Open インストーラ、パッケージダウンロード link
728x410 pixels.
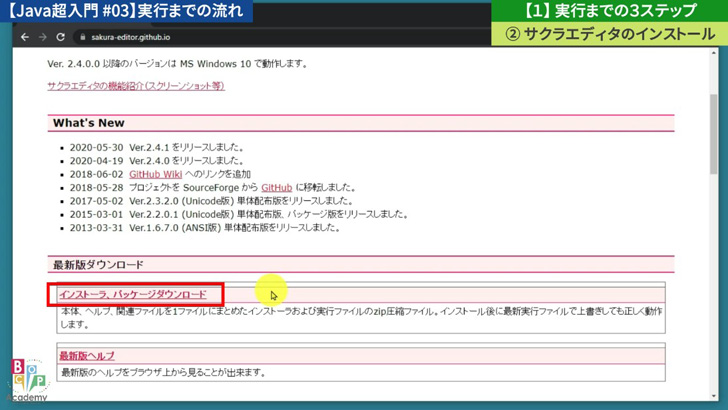click(x=133, y=294)
